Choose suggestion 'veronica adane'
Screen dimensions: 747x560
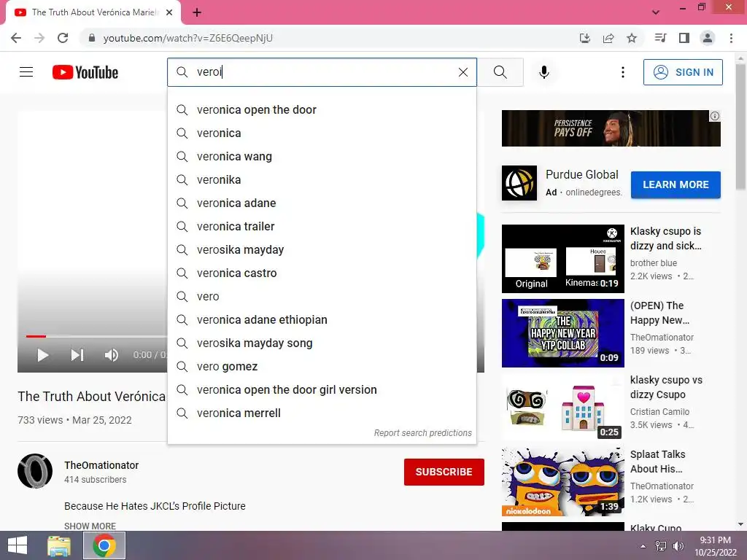(x=322, y=203)
